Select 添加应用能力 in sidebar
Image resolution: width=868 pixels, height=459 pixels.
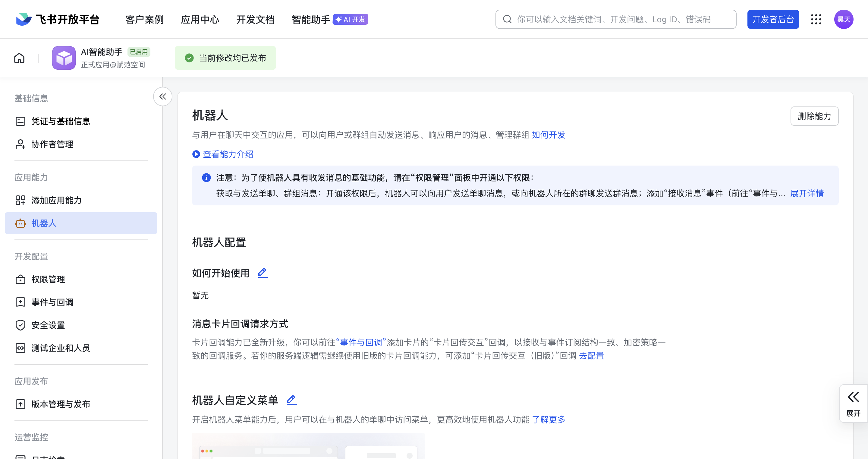coord(81,200)
